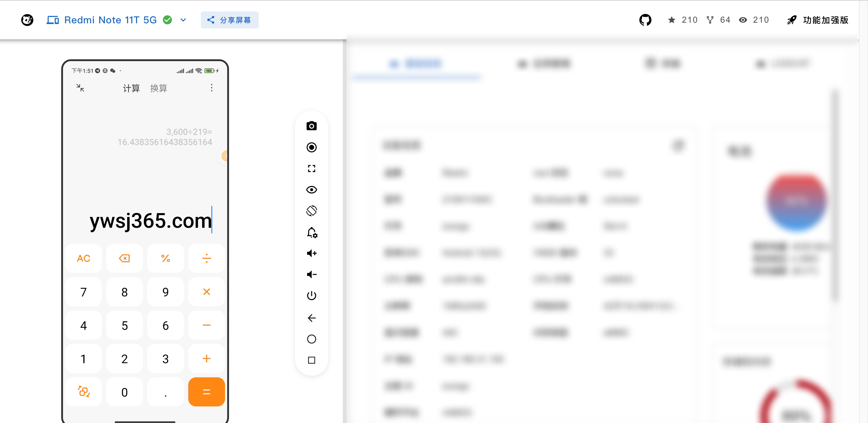
Task: Open the calculator three-dot menu
Action: [x=211, y=88]
